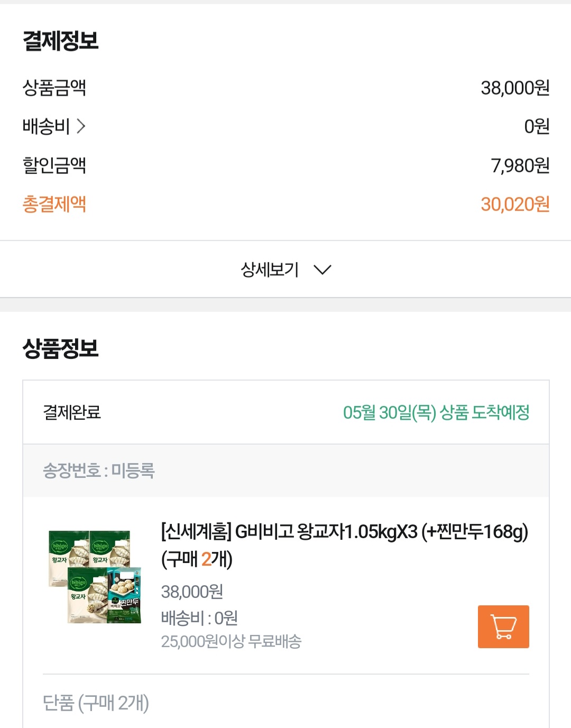Tap the 38,000원 item price under the product
The height and width of the screenshot is (728, 571).
coord(192,592)
